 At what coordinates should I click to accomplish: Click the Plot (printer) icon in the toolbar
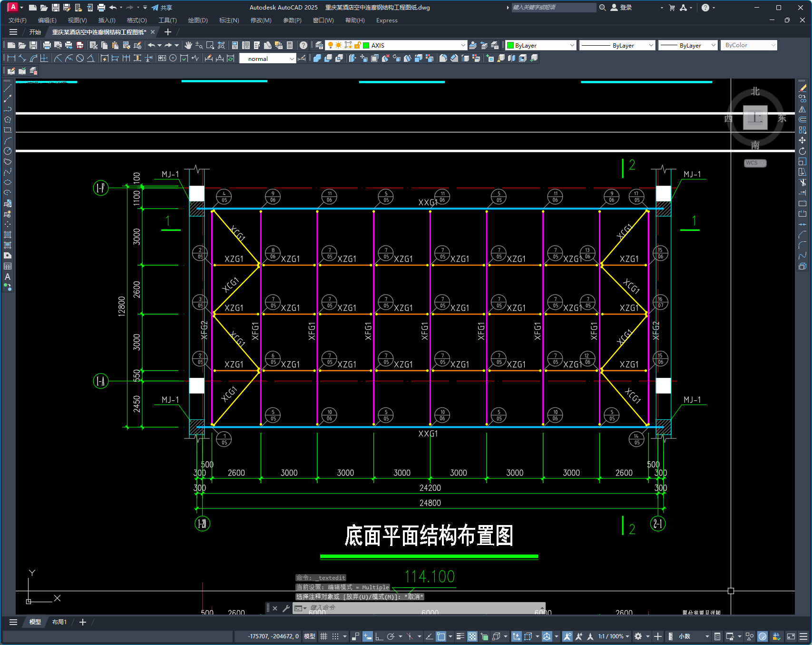click(47, 45)
